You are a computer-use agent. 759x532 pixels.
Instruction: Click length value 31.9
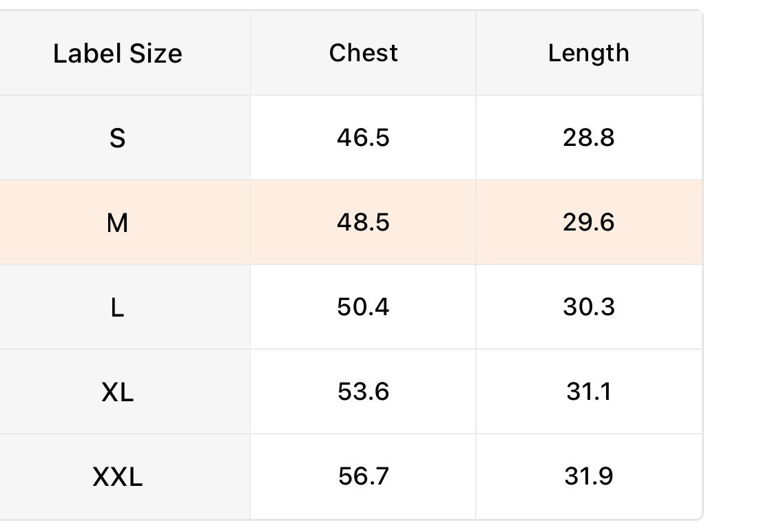point(589,476)
